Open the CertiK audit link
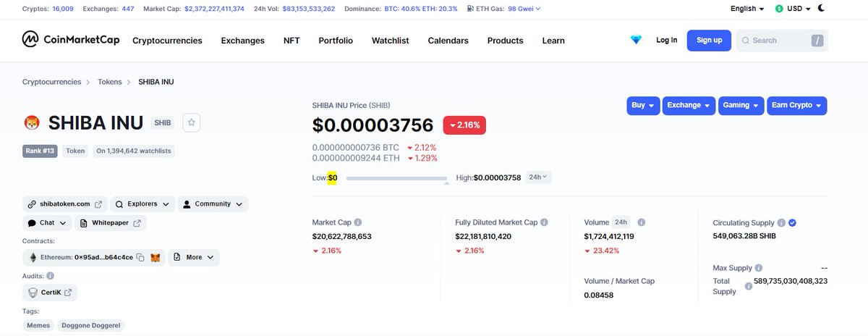 point(50,293)
